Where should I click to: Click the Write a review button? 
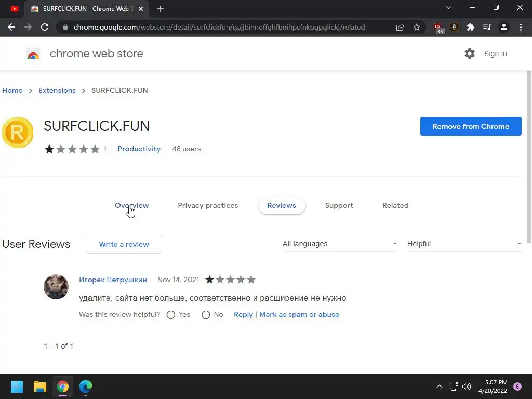pyautogui.click(x=124, y=244)
